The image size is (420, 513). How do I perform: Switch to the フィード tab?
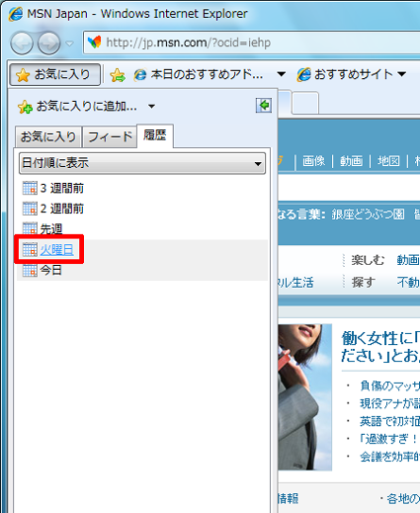tap(110, 136)
